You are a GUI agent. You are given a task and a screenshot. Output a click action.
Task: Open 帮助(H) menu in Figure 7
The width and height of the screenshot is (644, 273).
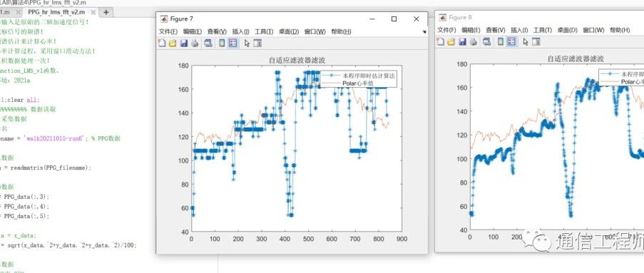point(341,31)
